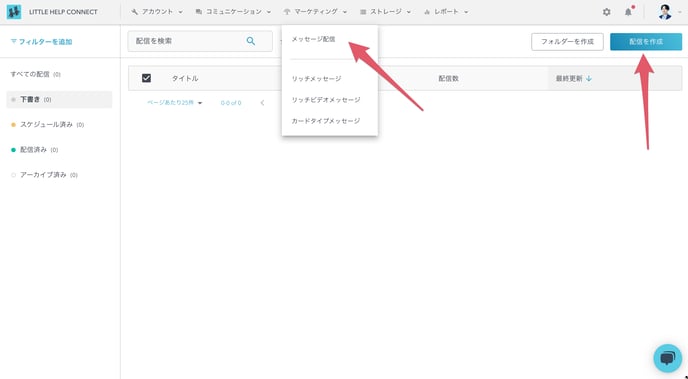Click the search magnifier icon

251,41
